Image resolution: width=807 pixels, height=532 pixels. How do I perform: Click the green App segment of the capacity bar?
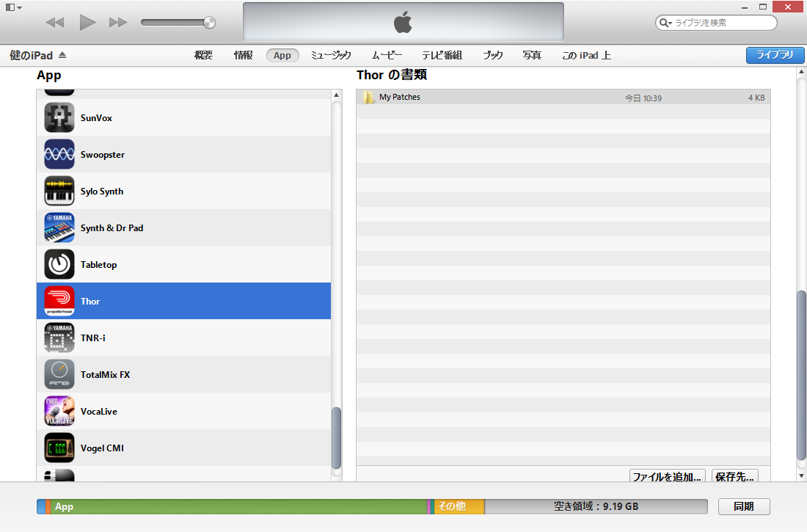[238, 506]
